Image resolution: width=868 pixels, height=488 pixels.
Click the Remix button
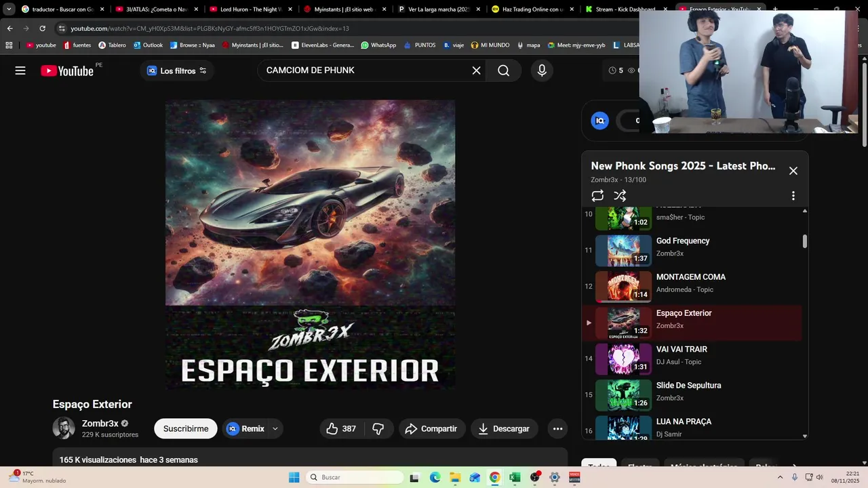click(x=245, y=428)
